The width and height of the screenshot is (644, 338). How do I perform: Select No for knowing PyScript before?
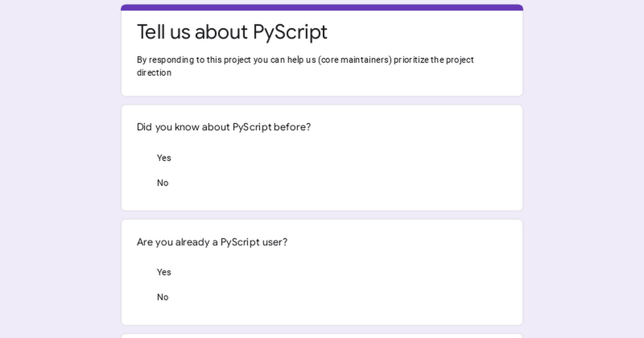162,183
